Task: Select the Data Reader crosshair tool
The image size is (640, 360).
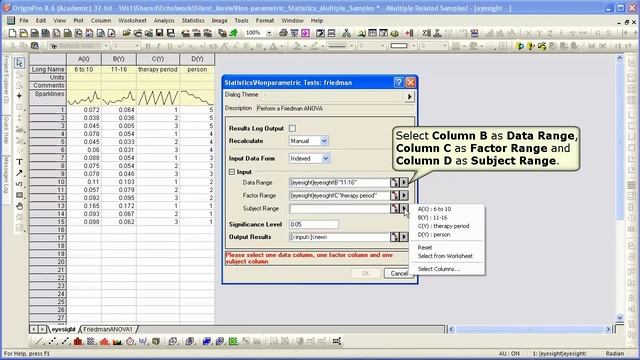Action: (x=19, y=96)
